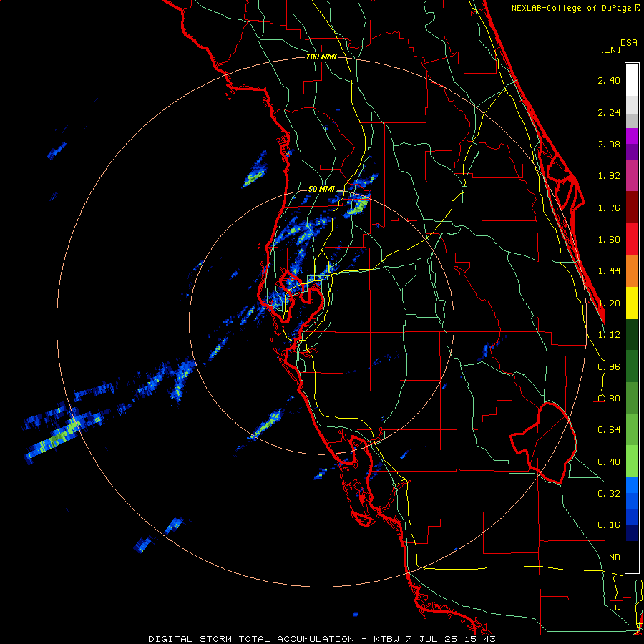
Task: Click the [IN] units label
Action: pyautogui.click(x=610, y=49)
